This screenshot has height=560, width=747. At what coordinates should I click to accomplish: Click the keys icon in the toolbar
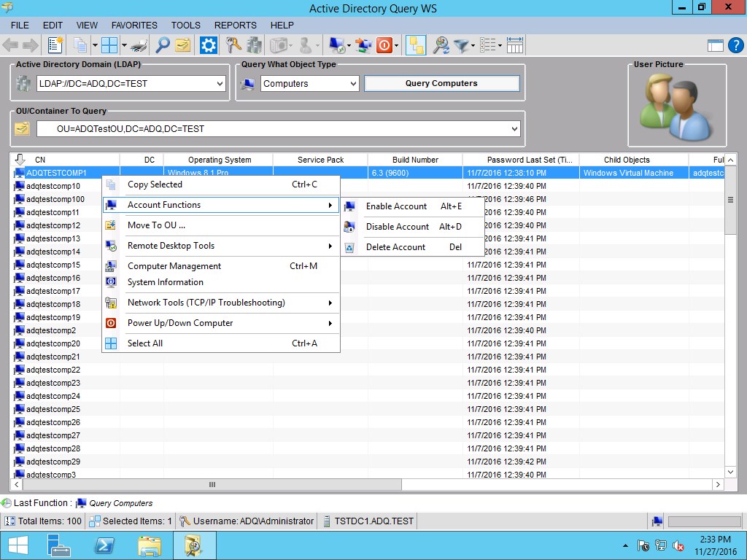tap(233, 45)
